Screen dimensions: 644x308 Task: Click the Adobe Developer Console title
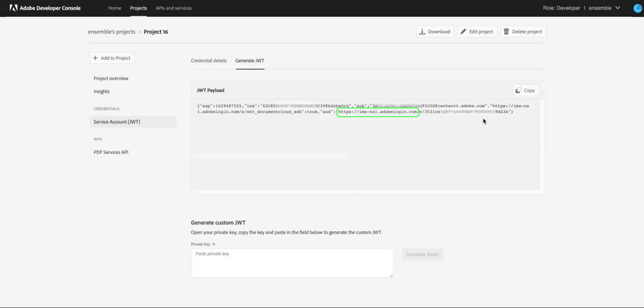[x=50, y=8]
